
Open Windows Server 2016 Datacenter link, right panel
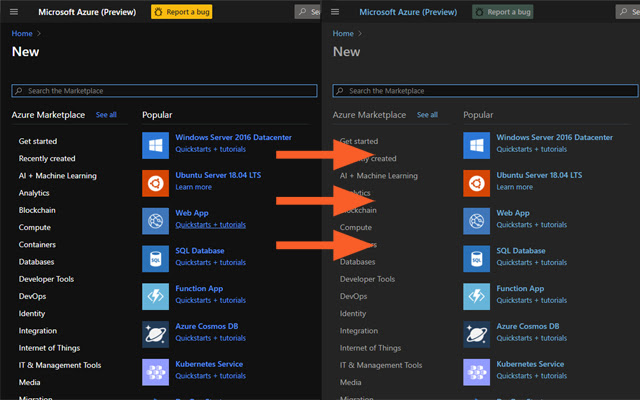(x=555, y=138)
